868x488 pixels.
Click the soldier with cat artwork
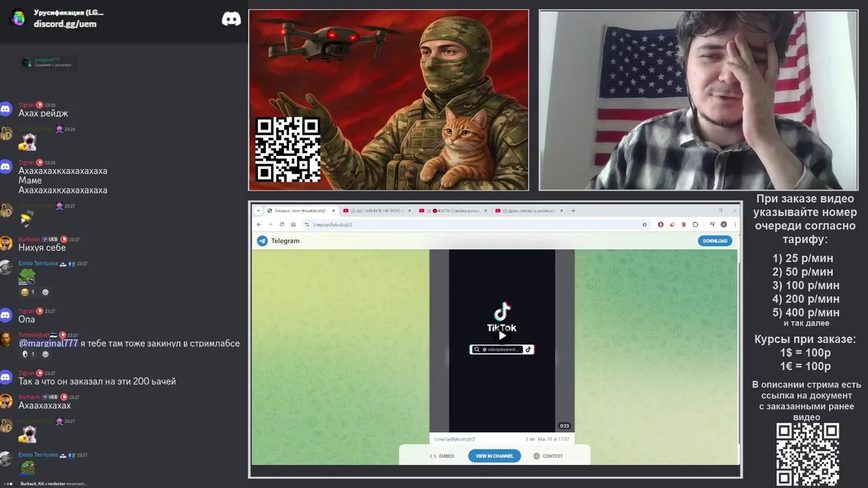click(x=389, y=100)
